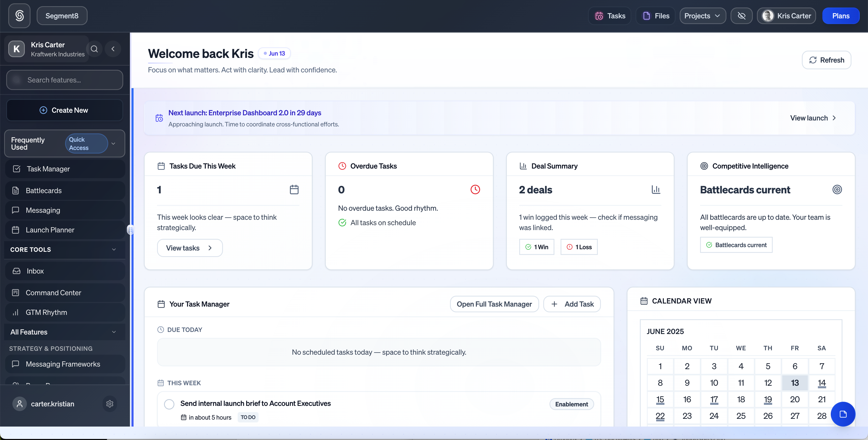This screenshot has height=440, width=868.
Task: Collapse the CORE TOOLS section
Action: click(x=114, y=249)
